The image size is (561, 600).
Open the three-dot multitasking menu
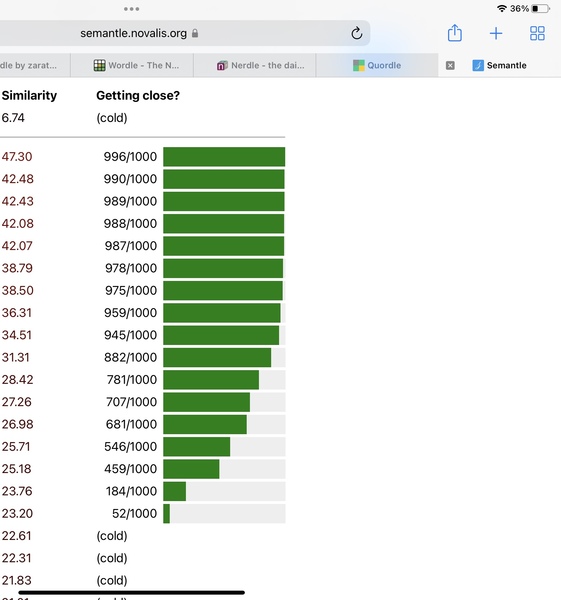(x=131, y=9)
